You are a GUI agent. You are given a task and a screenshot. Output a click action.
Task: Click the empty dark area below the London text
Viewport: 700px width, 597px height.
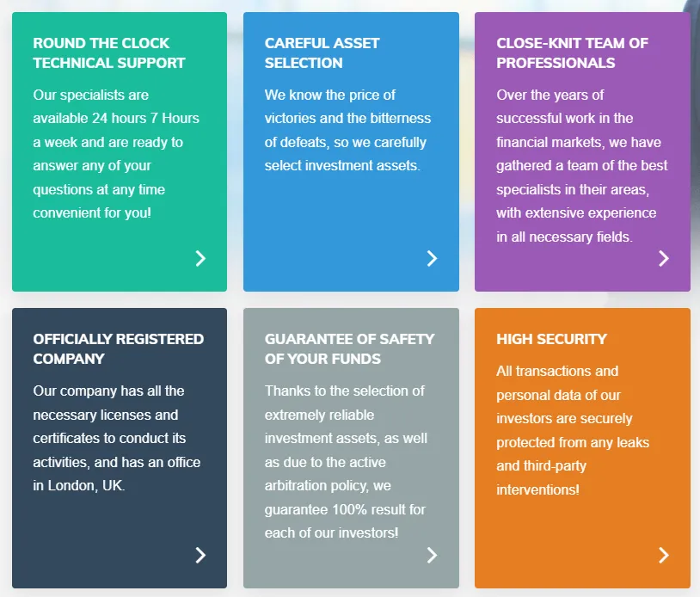point(103,525)
